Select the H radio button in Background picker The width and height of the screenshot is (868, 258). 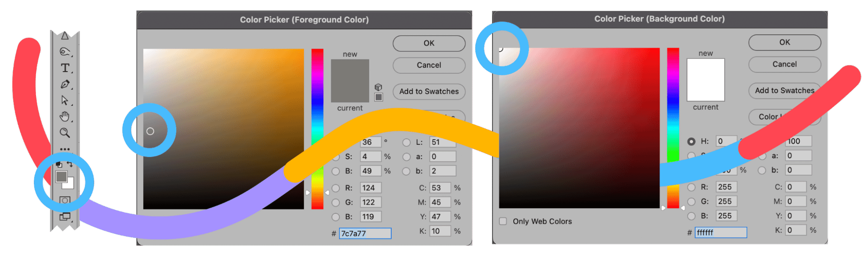(691, 141)
